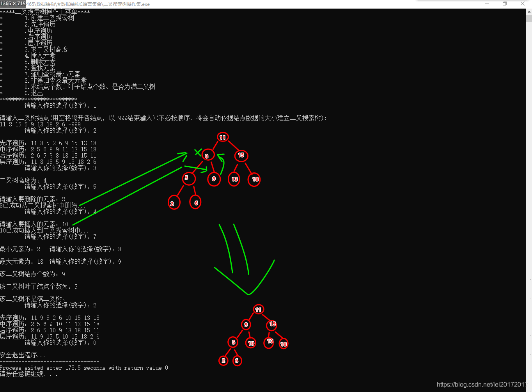This screenshot has width=532, height=392.
Task: Restore down the console window
Action: click(505, 4)
